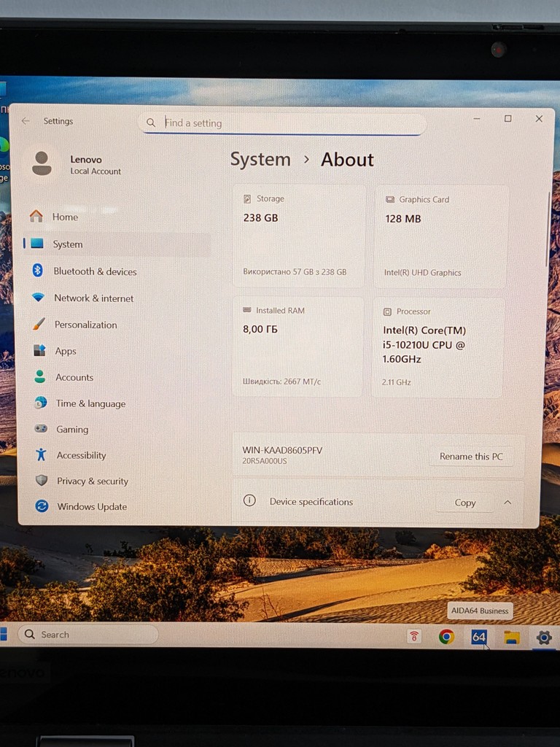Click the red Wi-Fi app taskbar icon

(x=414, y=636)
